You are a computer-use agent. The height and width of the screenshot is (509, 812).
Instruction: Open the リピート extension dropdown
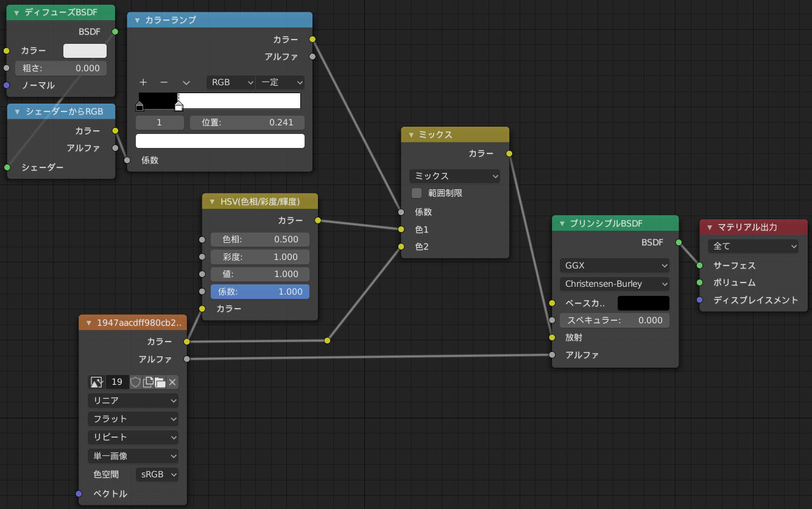point(133,437)
